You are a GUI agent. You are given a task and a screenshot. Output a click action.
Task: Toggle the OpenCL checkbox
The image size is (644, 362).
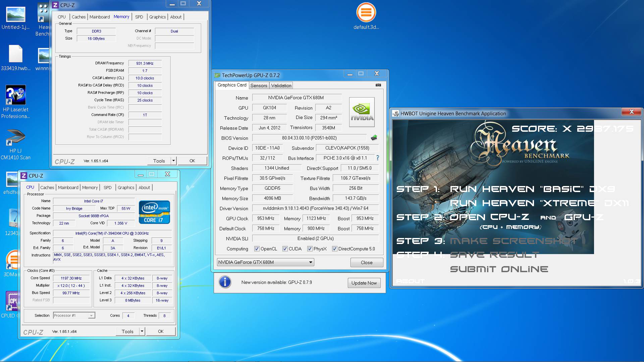257,249
